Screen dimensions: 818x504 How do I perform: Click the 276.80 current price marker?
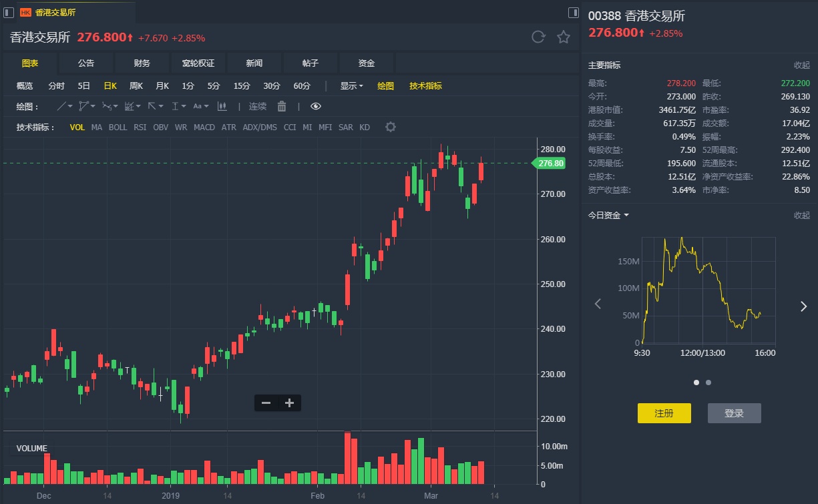coord(550,163)
